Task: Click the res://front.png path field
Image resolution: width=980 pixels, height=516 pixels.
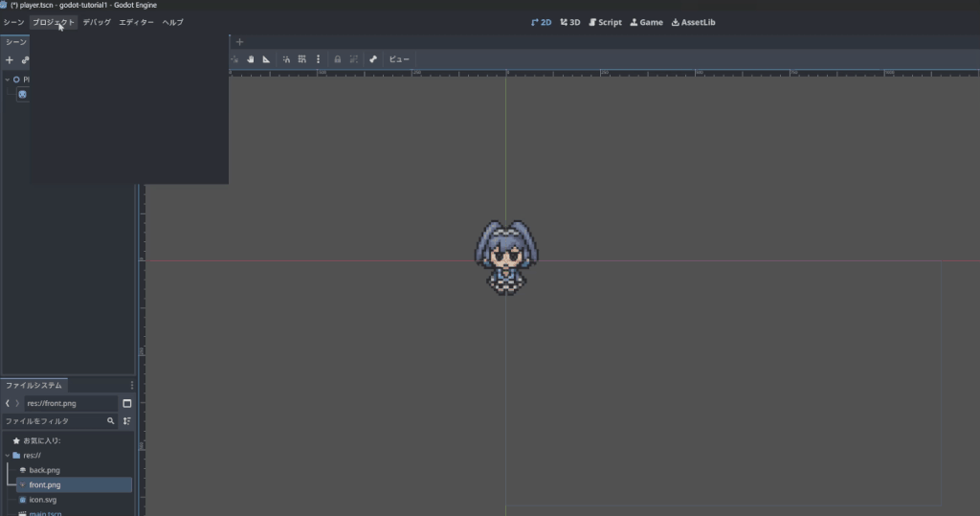Action: pos(71,403)
